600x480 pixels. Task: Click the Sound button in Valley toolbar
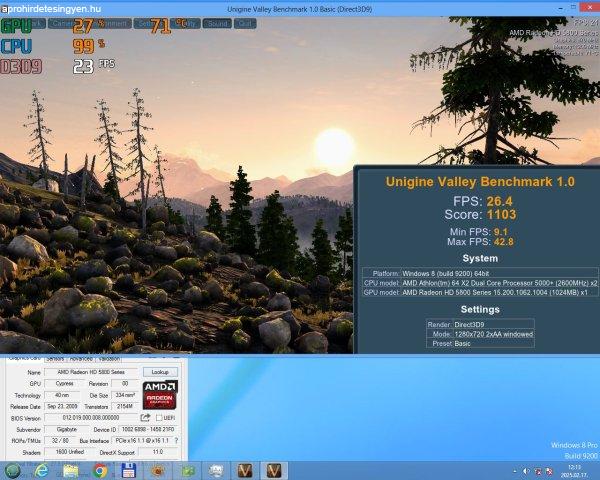click(217, 23)
